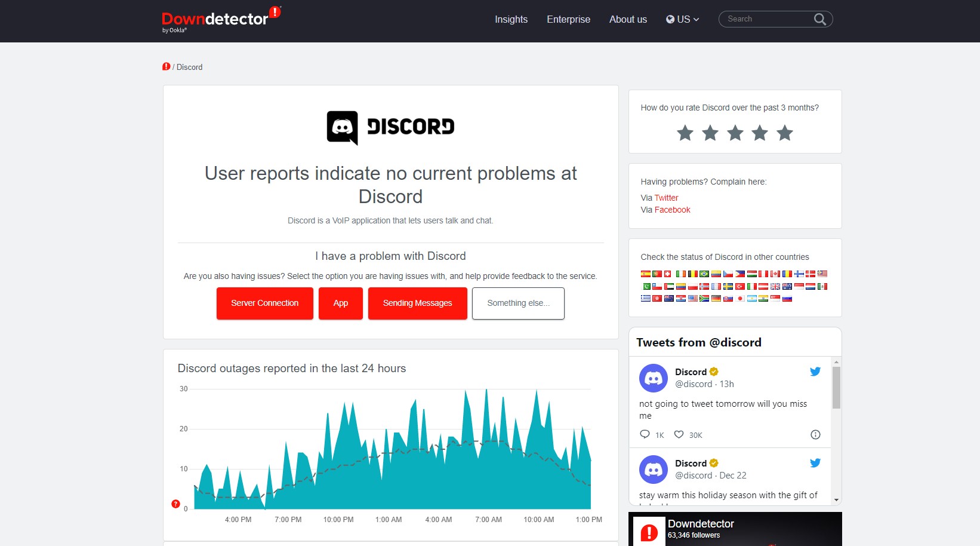Viewport: 980px width, 546px height.
Task: Report an App problem
Action: click(x=341, y=303)
